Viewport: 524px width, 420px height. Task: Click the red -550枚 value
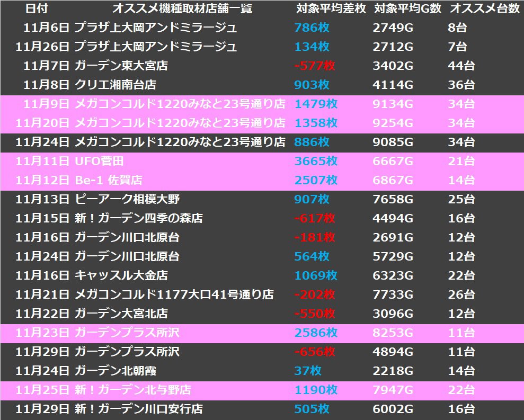click(315, 314)
